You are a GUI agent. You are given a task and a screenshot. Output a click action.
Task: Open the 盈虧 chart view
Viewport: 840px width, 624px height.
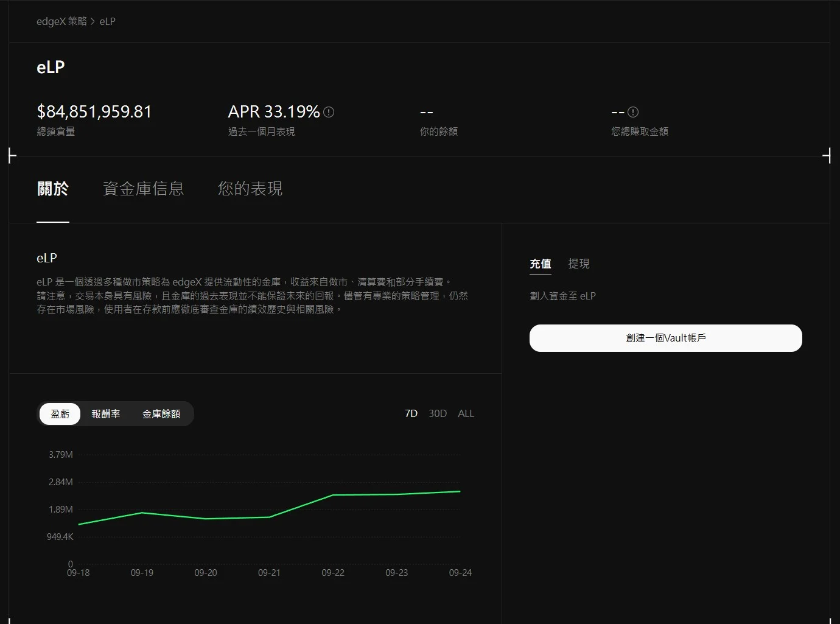(59, 413)
